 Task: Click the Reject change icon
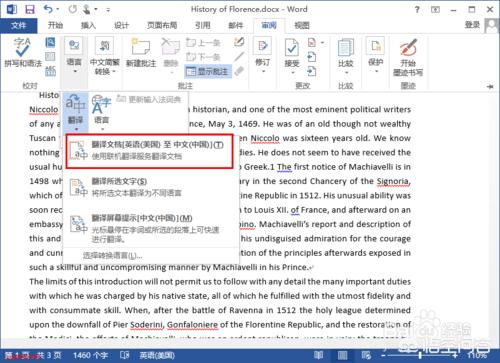312,42
